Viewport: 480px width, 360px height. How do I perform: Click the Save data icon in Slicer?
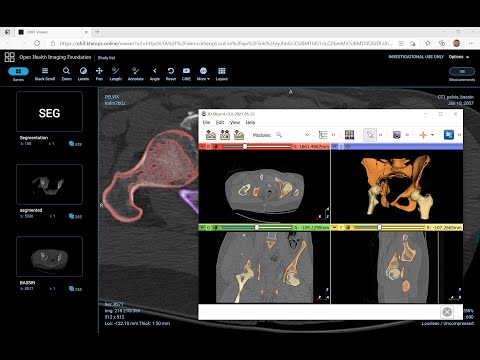tap(239, 135)
